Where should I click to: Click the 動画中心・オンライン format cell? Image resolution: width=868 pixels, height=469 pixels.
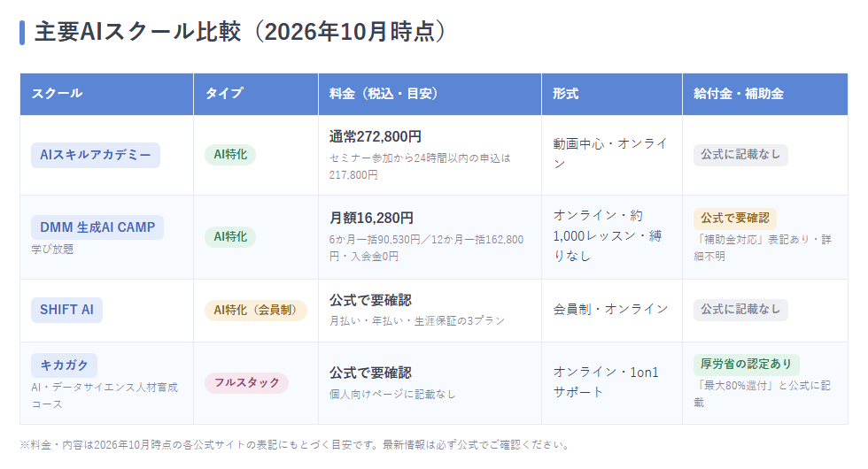point(610,154)
